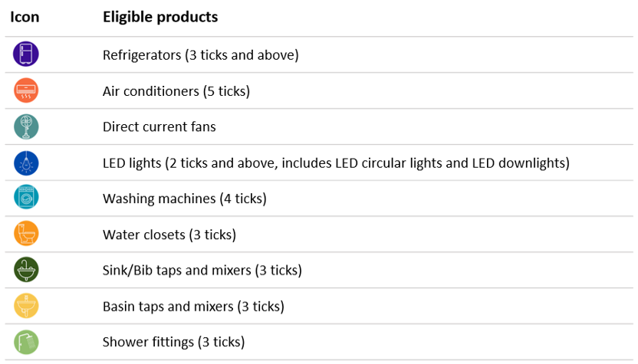Select the LED lights description text

coord(336,163)
